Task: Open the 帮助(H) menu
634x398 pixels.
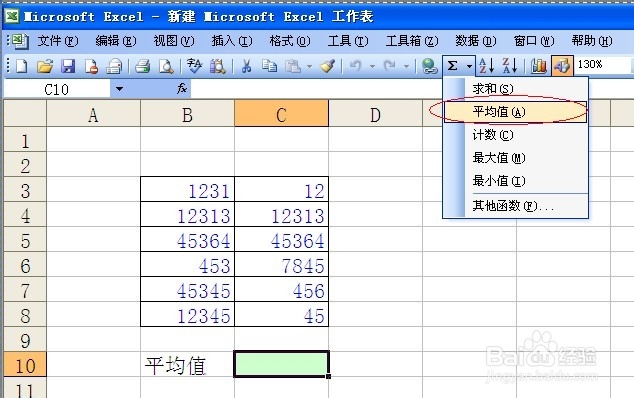Action: coord(592,41)
